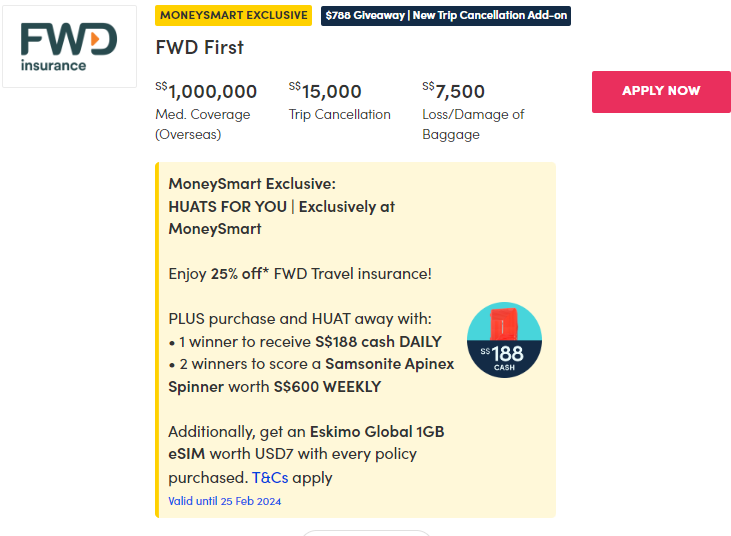Open the FWD First plan title
This screenshot has height=536, width=731.
click(x=200, y=47)
